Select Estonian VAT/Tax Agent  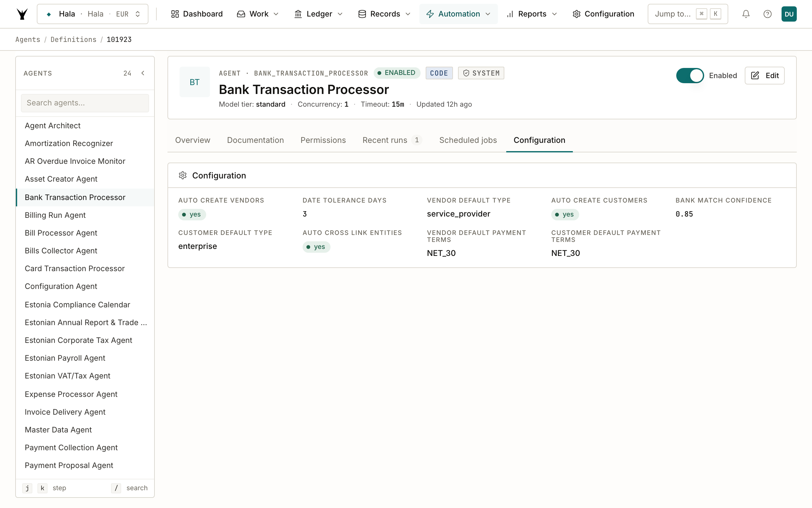(x=85, y=376)
